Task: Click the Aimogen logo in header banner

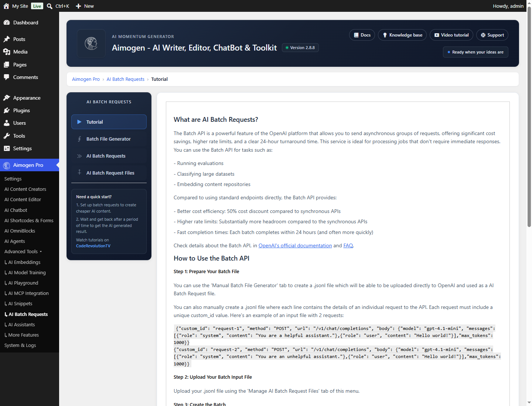Action: [x=91, y=44]
